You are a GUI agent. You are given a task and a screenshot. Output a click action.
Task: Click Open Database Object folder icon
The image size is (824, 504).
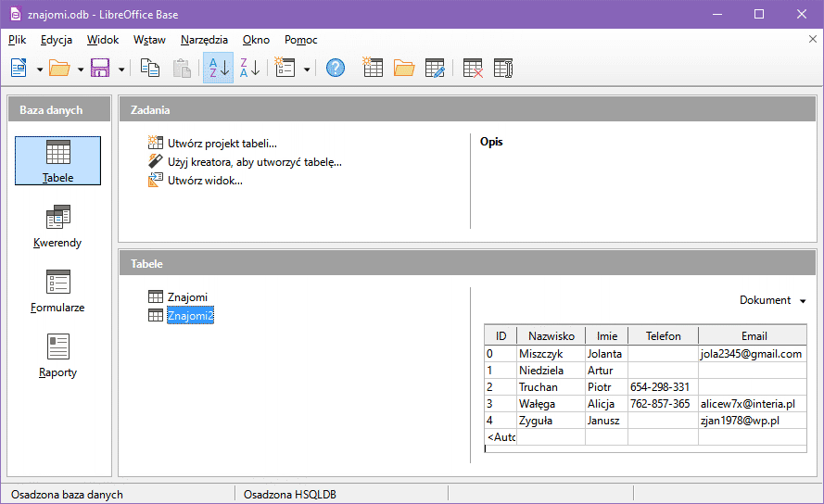pos(404,68)
